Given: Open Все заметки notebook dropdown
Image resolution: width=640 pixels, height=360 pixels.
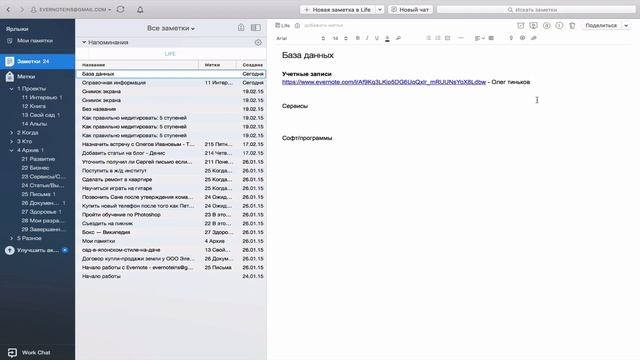Looking at the screenshot, I should (171, 28).
